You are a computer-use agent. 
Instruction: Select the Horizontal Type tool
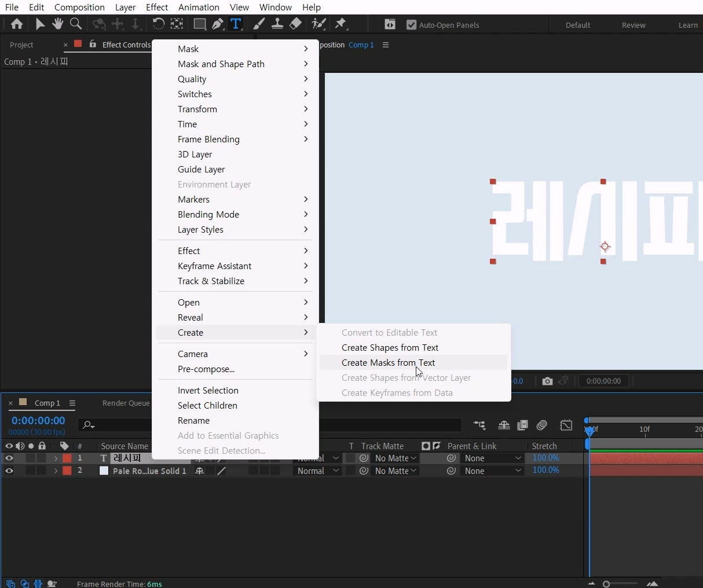click(236, 24)
